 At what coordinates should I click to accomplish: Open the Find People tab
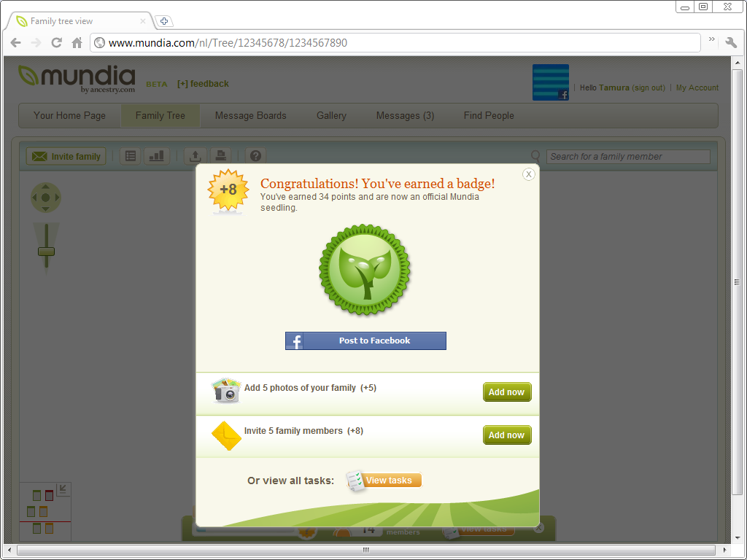489,116
